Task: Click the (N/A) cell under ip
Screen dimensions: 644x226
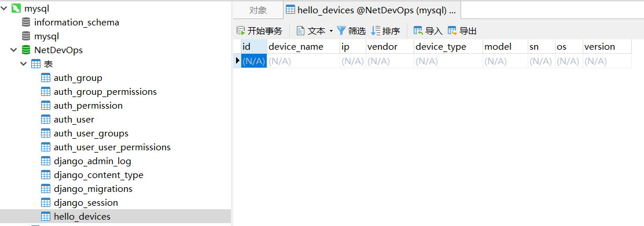Action: [353, 61]
